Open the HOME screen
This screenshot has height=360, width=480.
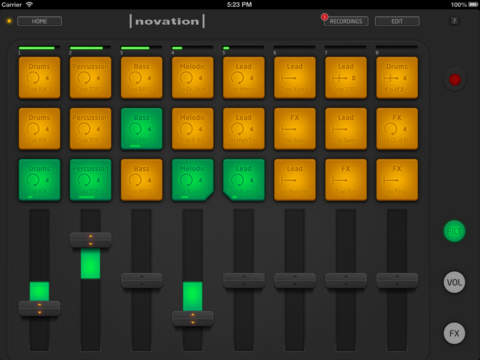click(x=39, y=21)
